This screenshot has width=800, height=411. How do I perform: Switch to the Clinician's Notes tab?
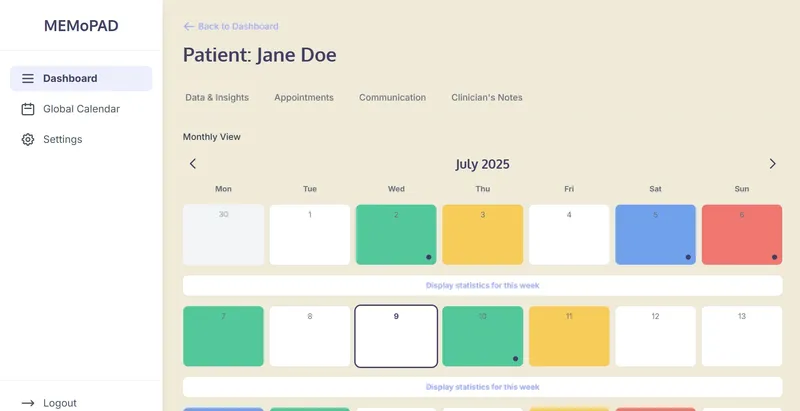pos(487,97)
